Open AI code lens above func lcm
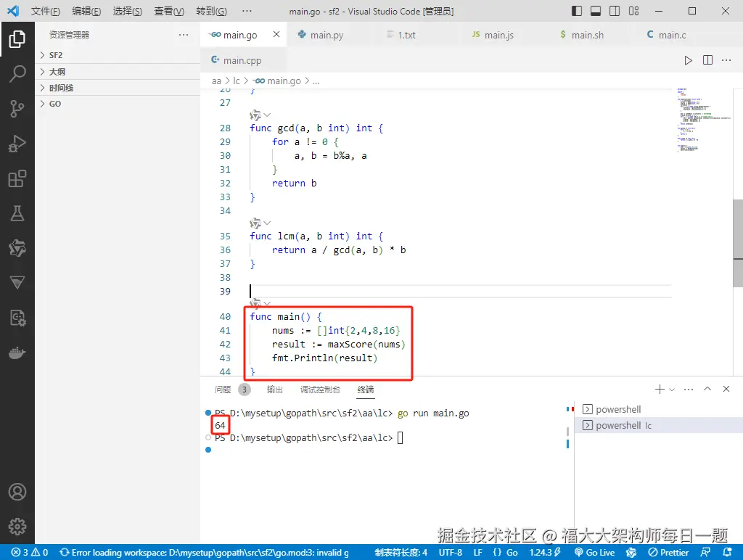The image size is (743, 560). [x=255, y=223]
